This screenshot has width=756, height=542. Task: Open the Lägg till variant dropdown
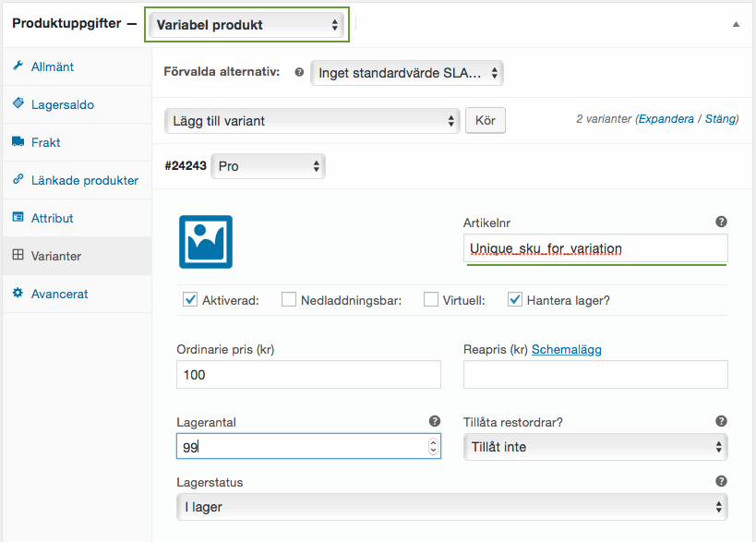coord(311,120)
